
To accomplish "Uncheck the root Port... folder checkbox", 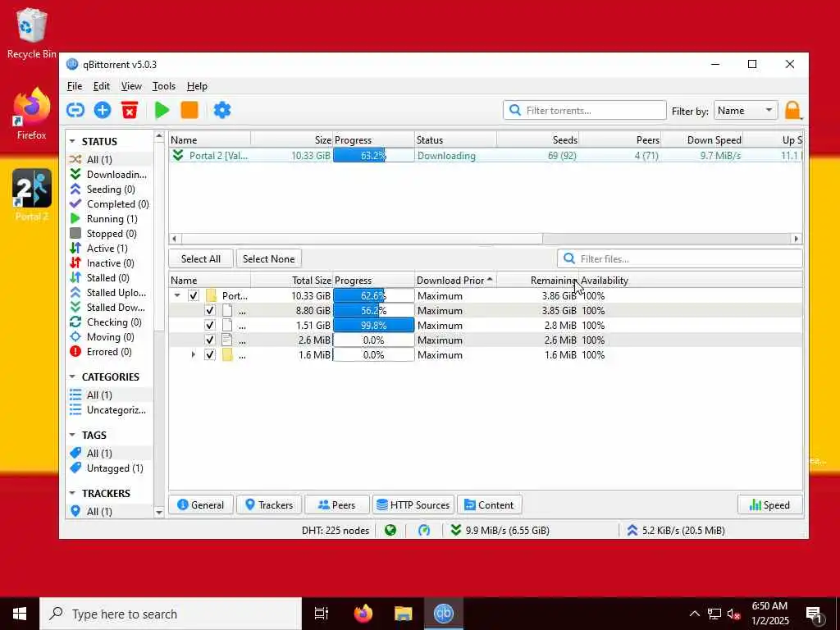I will click(x=194, y=295).
